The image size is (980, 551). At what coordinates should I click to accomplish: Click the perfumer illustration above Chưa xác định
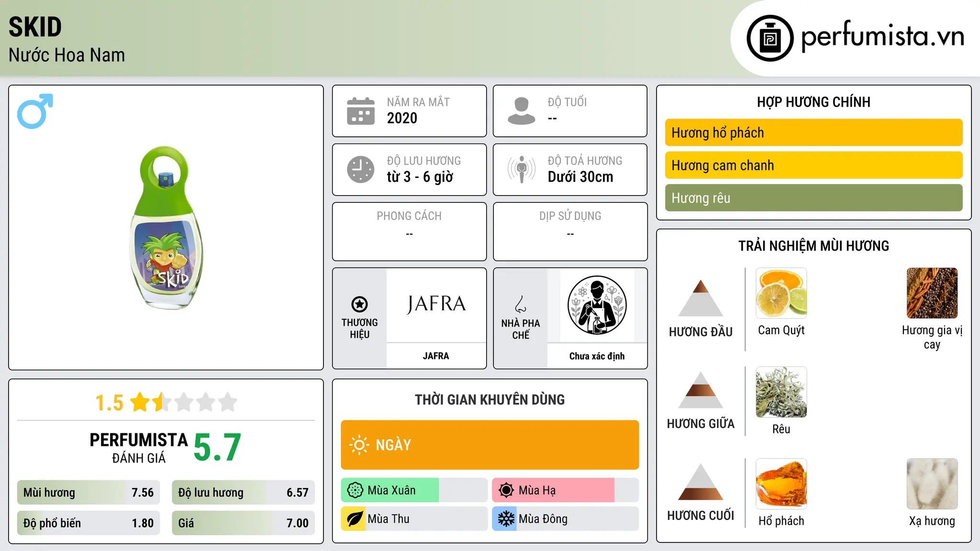point(597,305)
